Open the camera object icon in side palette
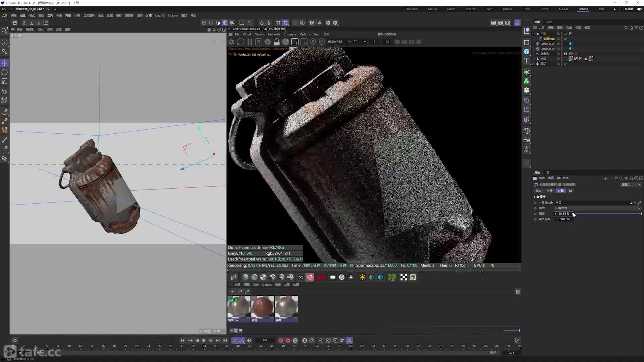This screenshot has height=362, width=644. click(x=527, y=140)
